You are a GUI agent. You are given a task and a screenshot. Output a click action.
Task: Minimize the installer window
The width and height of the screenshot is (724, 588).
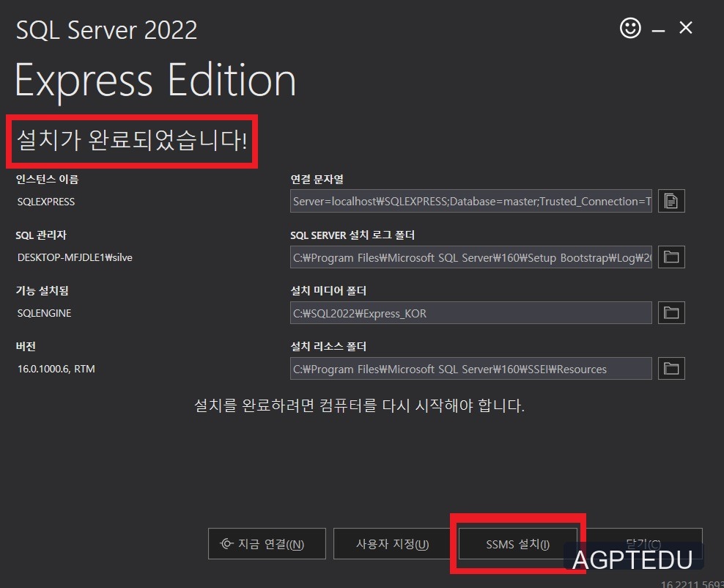point(658,31)
